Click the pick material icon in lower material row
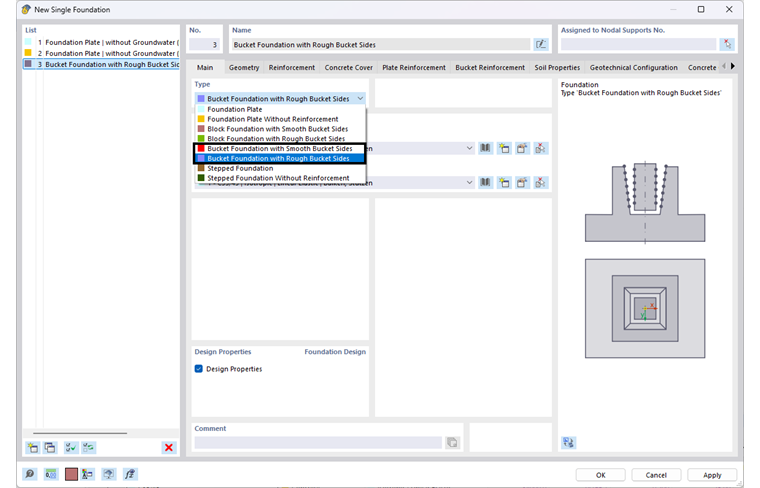 click(540, 183)
